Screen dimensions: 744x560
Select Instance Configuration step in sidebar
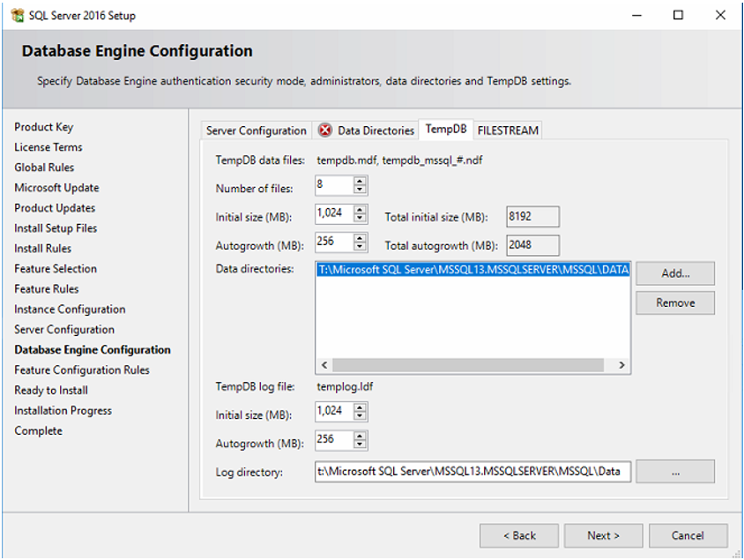70,310
